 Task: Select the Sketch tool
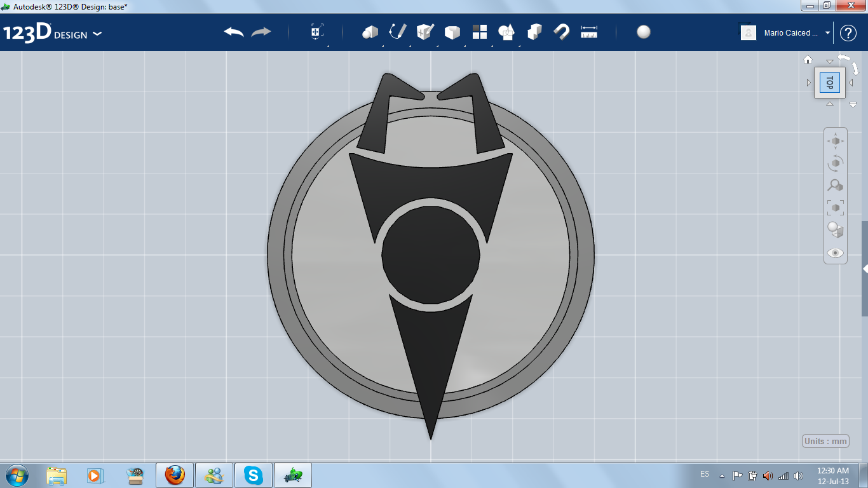(x=398, y=32)
